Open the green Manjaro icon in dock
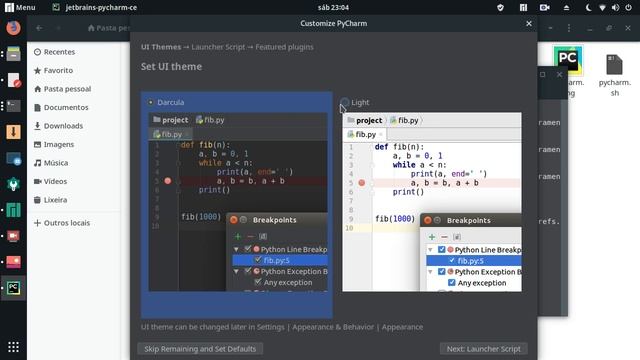This screenshot has width=640, height=360. click(x=13, y=210)
